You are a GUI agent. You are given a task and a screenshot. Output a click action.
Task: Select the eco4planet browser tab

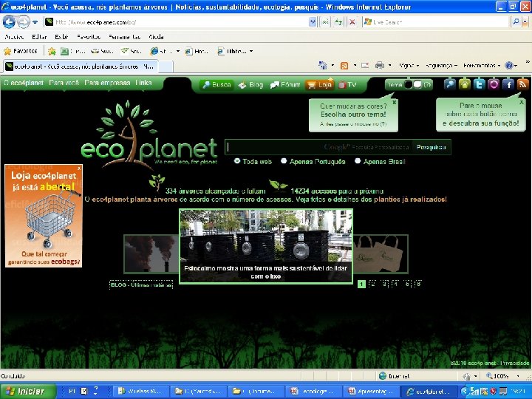(81, 66)
